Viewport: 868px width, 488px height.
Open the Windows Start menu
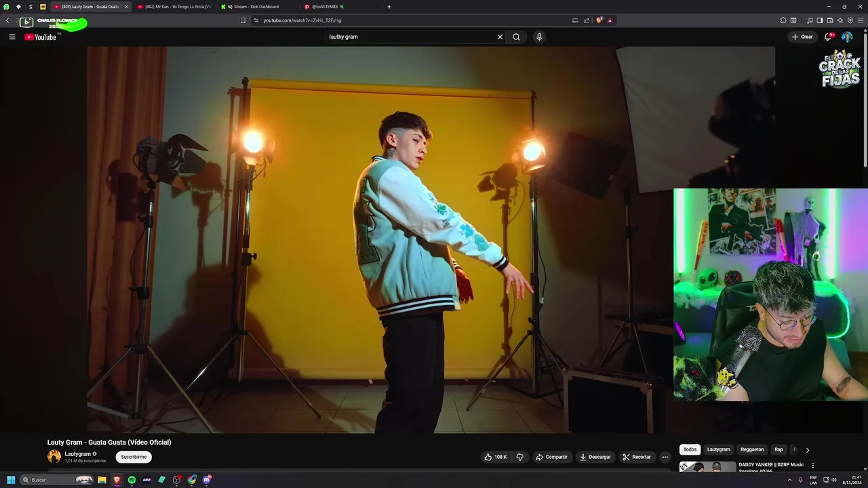click(11, 480)
